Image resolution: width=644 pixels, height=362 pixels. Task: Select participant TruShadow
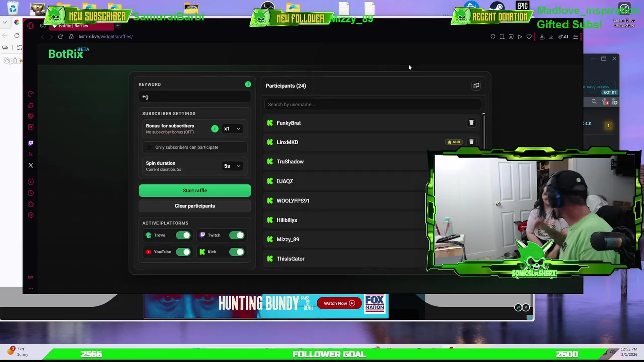pyautogui.click(x=290, y=162)
